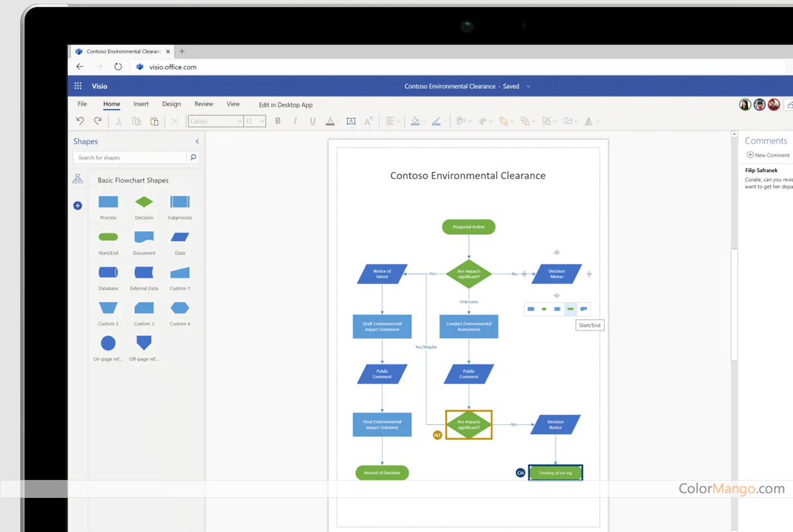
Task: Switch to the Insert tab
Action: point(141,104)
